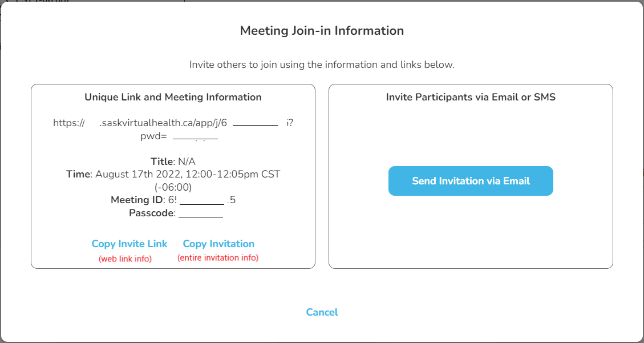
Task: Click the Meeting Join-in Information heading
Action: click(322, 31)
